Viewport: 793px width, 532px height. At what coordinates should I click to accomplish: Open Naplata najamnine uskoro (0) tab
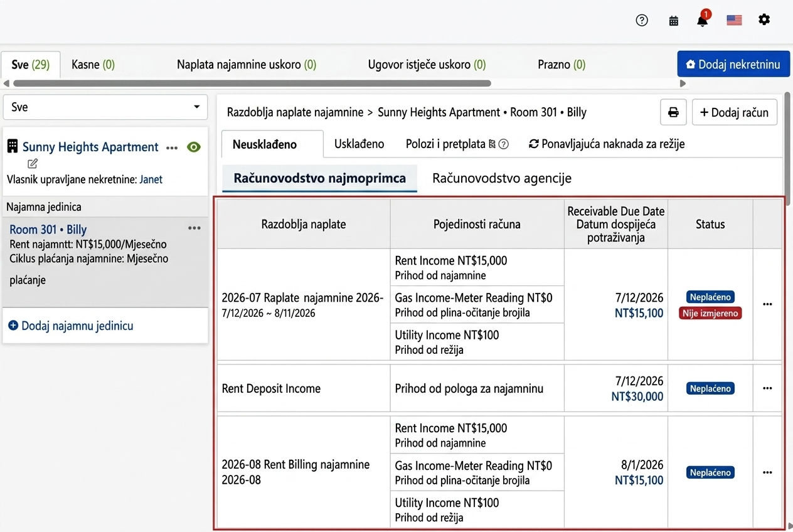(247, 65)
